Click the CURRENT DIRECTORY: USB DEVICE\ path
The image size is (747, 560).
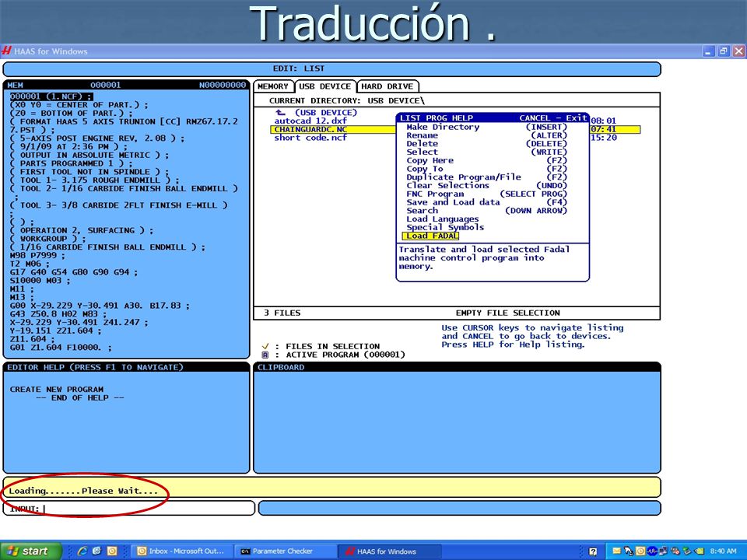347,100
